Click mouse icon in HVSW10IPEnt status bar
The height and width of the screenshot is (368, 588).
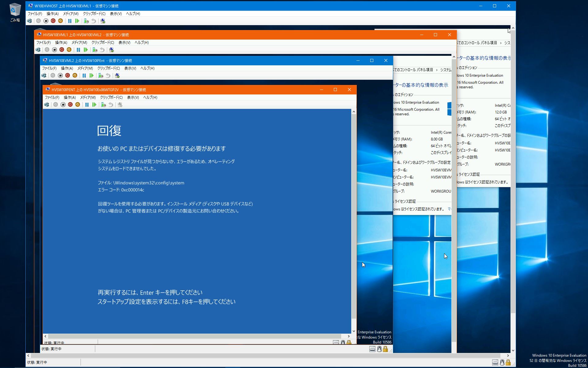(379, 349)
